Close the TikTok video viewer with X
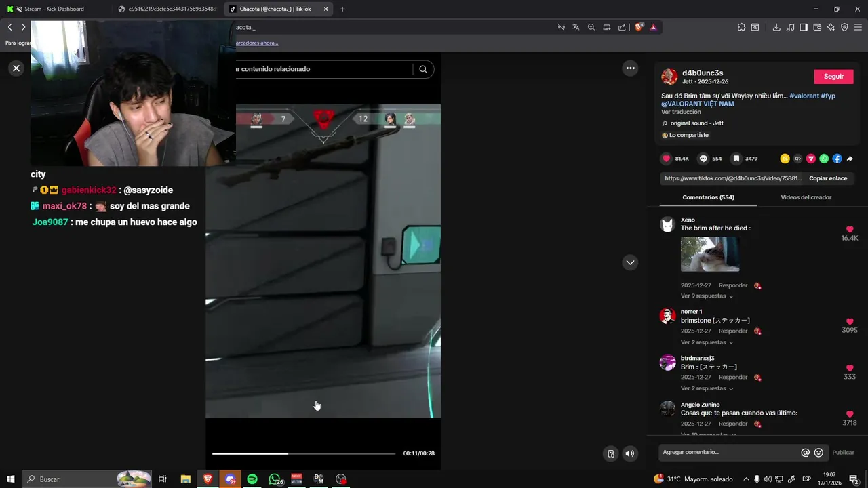 (16, 68)
